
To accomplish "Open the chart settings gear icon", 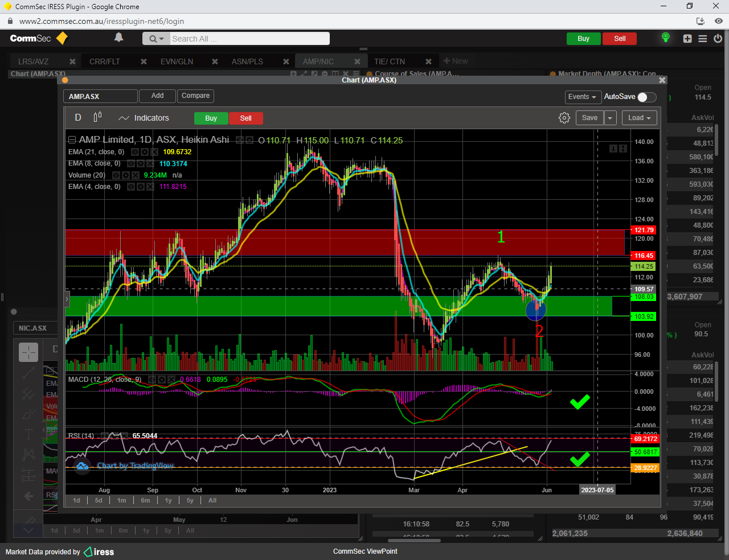I will pos(564,118).
